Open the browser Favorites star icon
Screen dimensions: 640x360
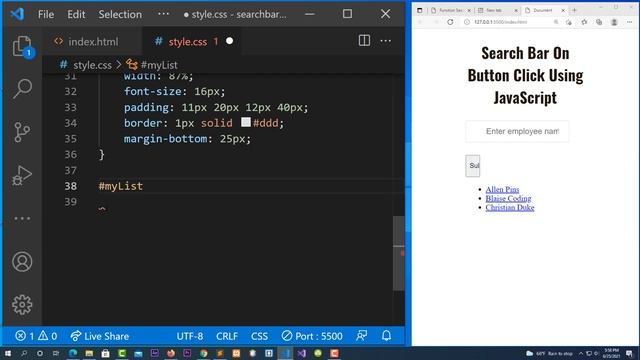[x=584, y=22]
